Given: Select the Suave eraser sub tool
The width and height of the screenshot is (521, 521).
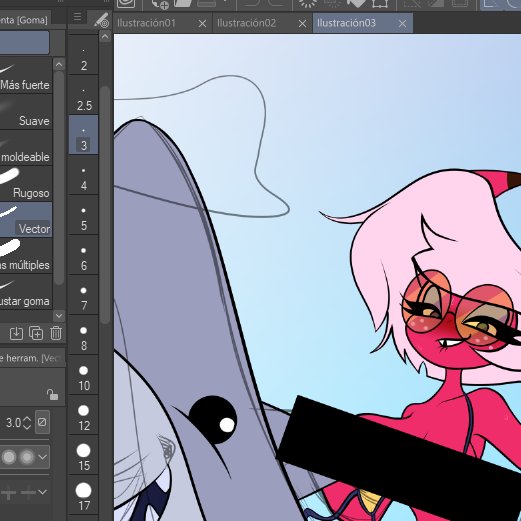Looking at the screenshot, I should 26,112.
